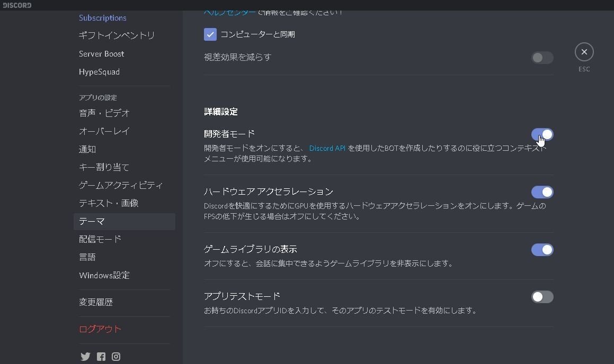The image size is (614, 364).
Task: Select テーマ in sidebar
Action: 124,222
